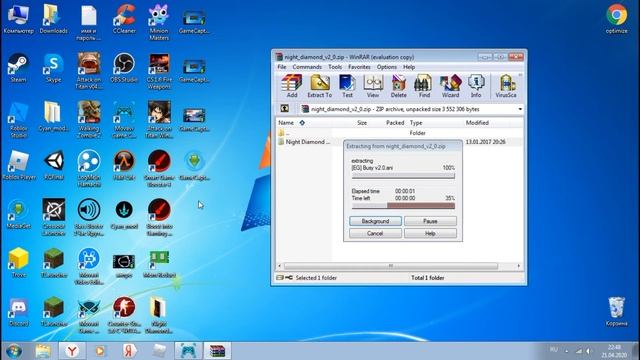The width and height of the screenshot is (640, 360).
Task: Select the Корзина recycle bin icon
Action: point(616,312)
